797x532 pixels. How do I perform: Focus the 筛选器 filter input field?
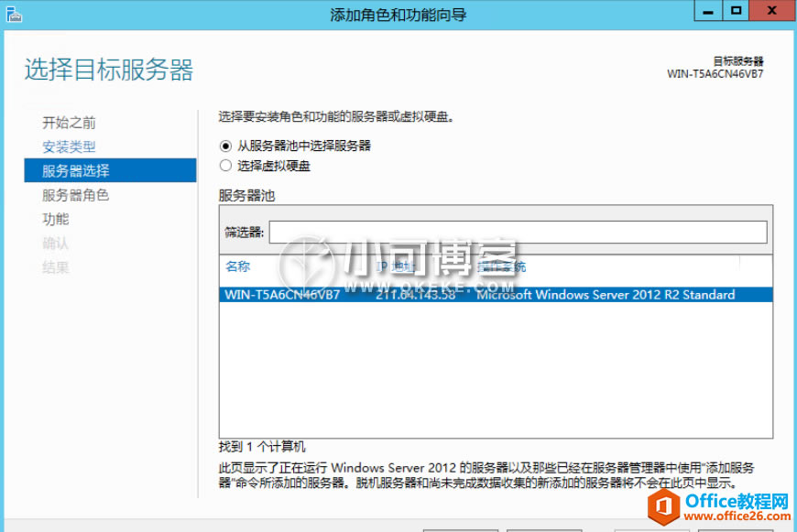tap(518, 233)
